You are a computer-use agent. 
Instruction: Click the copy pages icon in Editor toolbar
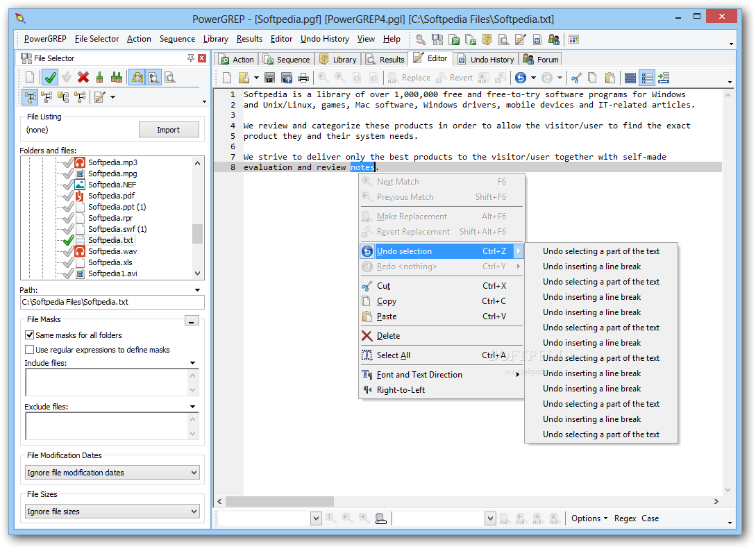[x=593, y=78]
